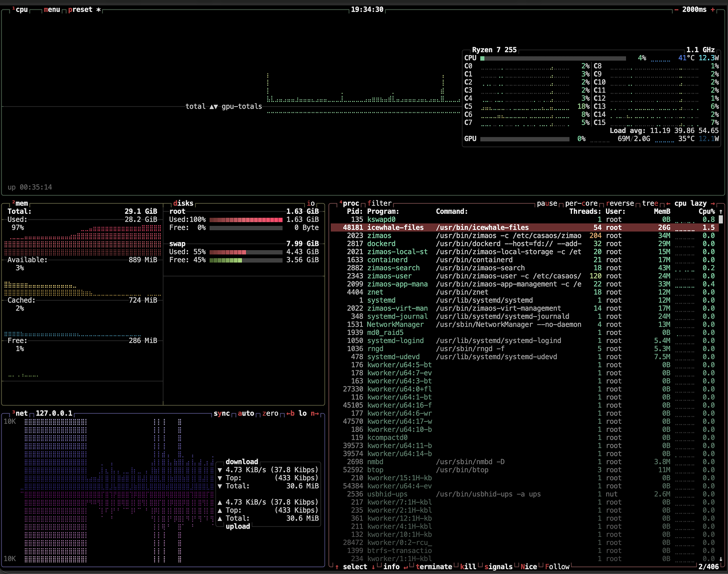Toggle io mode in disks panel

(311, 203)
